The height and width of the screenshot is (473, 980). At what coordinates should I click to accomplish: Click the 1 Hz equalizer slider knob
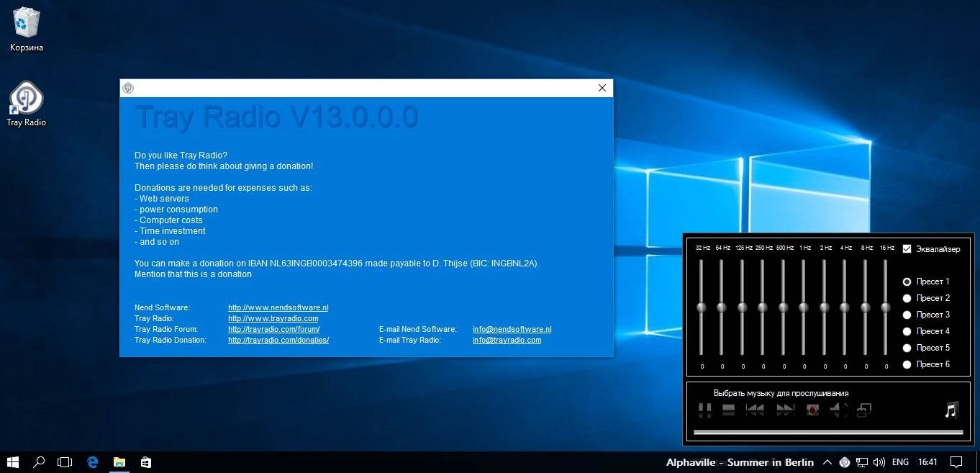point(804,307)
